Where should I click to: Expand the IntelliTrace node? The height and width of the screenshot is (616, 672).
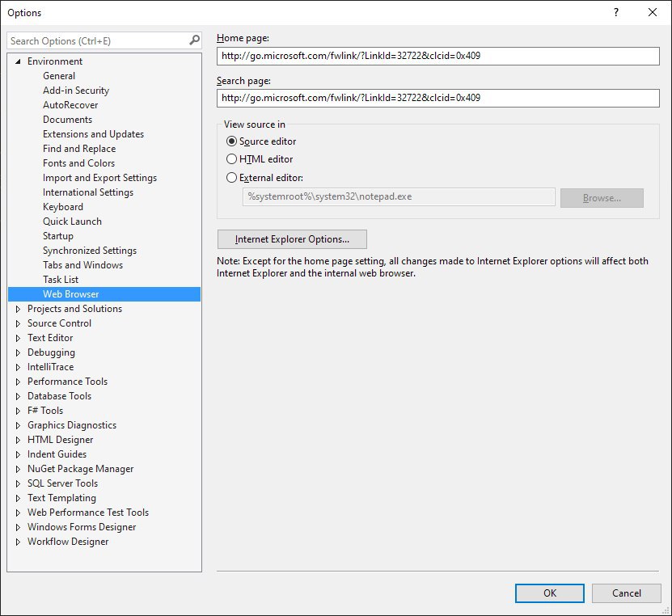[x=18, y=367]
